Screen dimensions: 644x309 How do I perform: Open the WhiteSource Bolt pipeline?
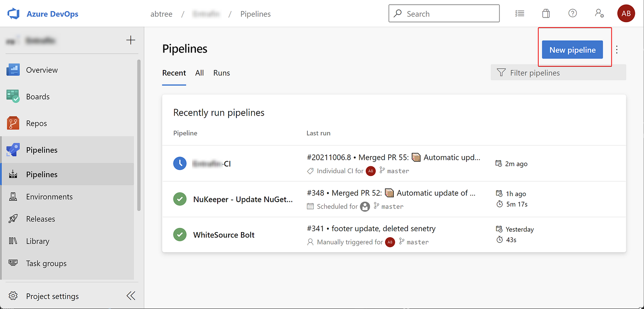coord(224,235)
